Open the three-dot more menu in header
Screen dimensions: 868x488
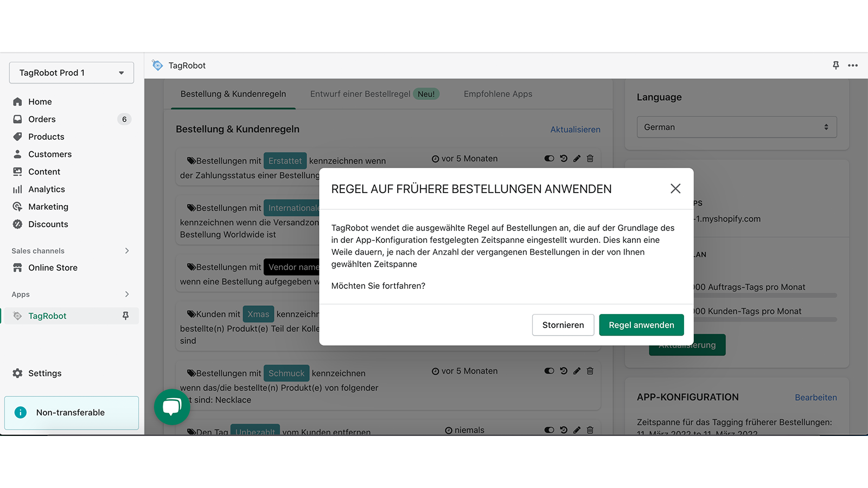(853, 65)
